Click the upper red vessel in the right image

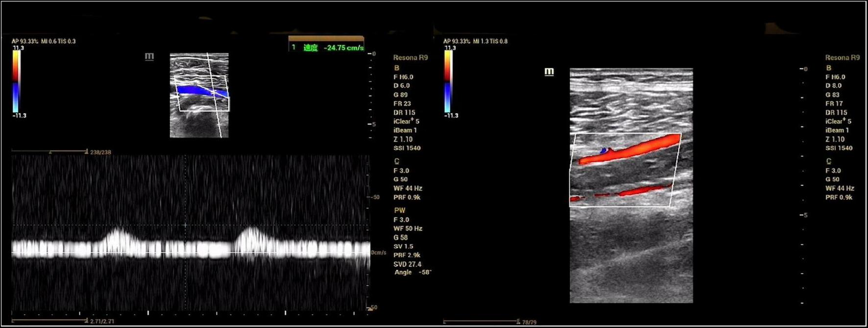click(x=632, y=149)
